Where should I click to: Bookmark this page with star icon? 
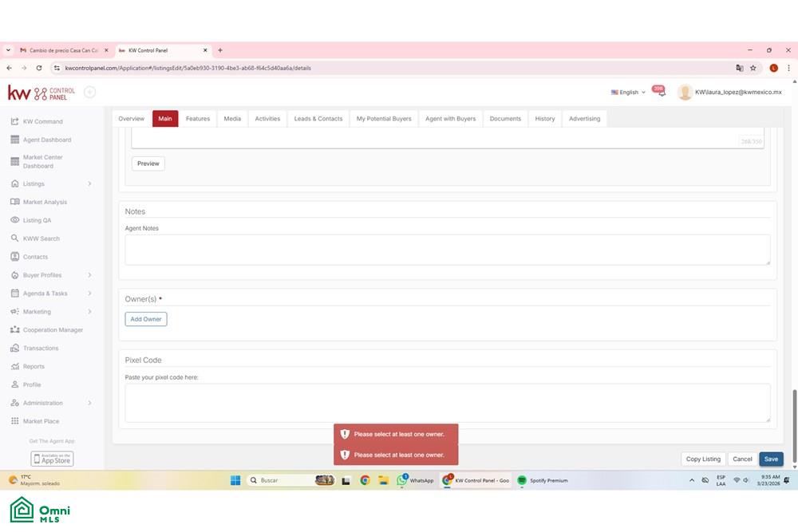753,68
